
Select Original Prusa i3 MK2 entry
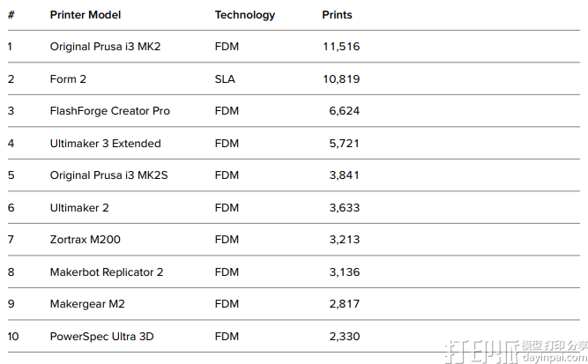click(x=105, y=47)
